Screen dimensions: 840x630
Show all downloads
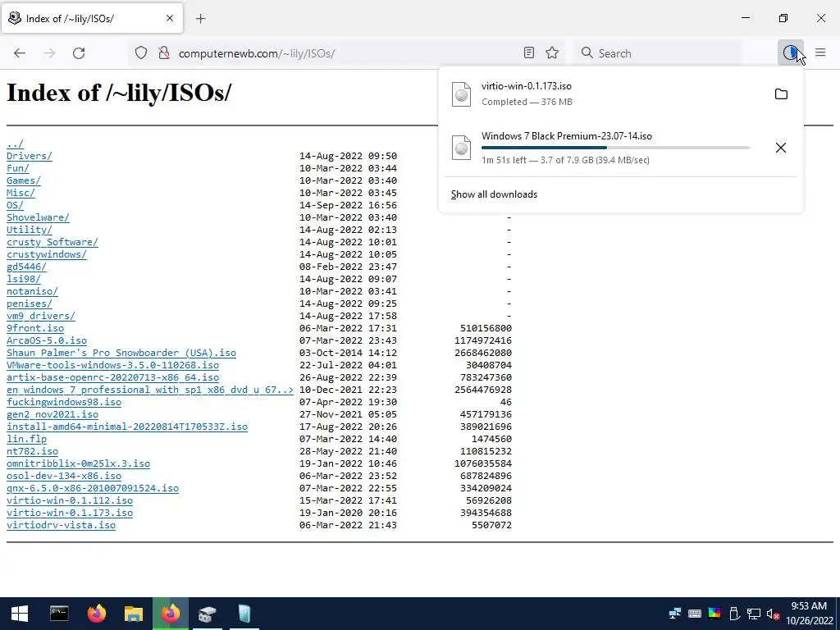(x=494, y=194)
